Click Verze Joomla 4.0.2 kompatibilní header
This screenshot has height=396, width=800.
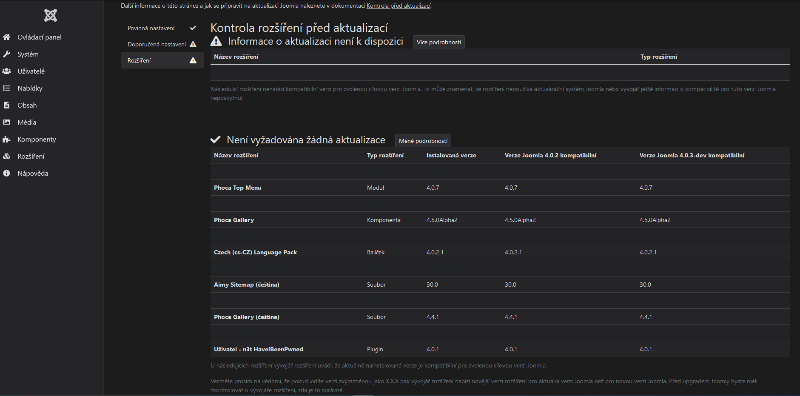click(x=551, y=155)
